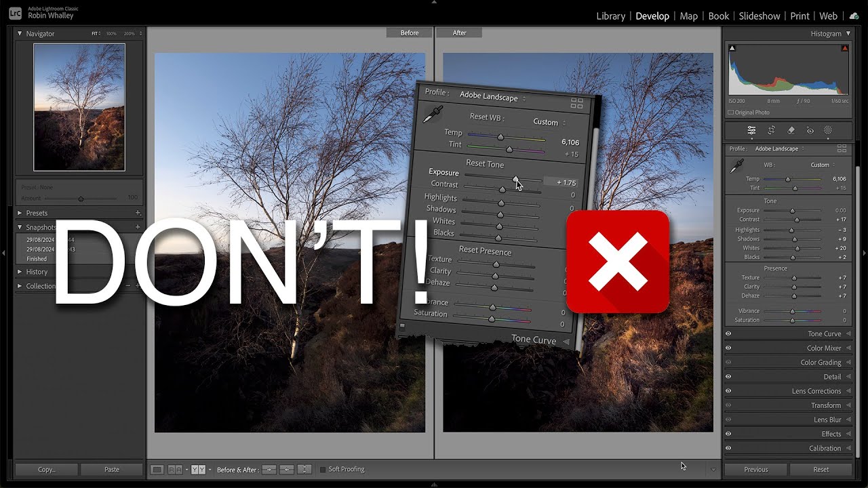Select Before/After Y|Y view icon

(x=199, y=469)
